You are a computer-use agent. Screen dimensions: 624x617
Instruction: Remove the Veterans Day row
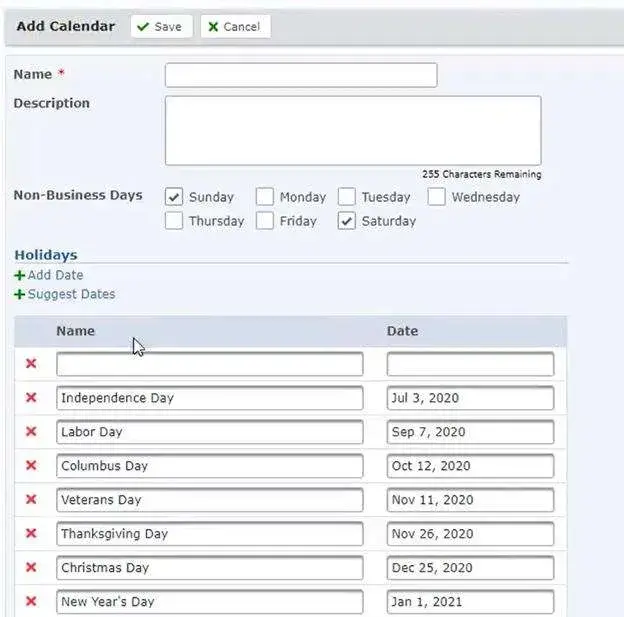click(x=31, y=499)
